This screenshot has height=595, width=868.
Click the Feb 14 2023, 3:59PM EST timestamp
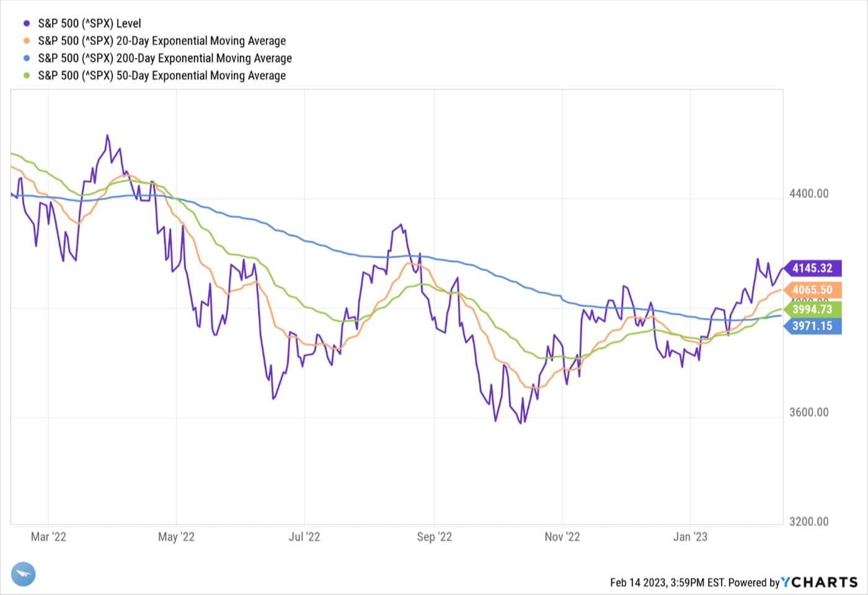click(667, 583)
